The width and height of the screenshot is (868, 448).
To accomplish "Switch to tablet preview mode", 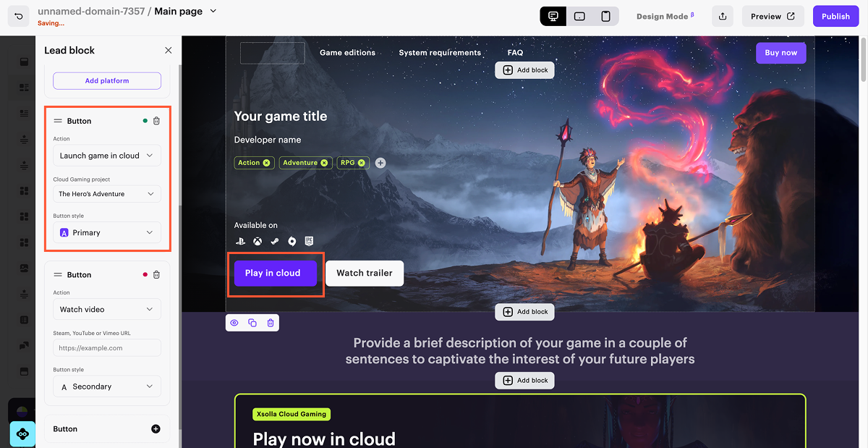I will 579,16.
